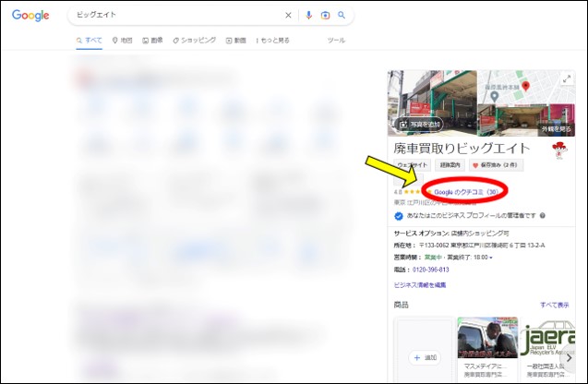The image size is (588, 384).
Task: Click the 保存済み (2 件) heart button
Action: 496,165
